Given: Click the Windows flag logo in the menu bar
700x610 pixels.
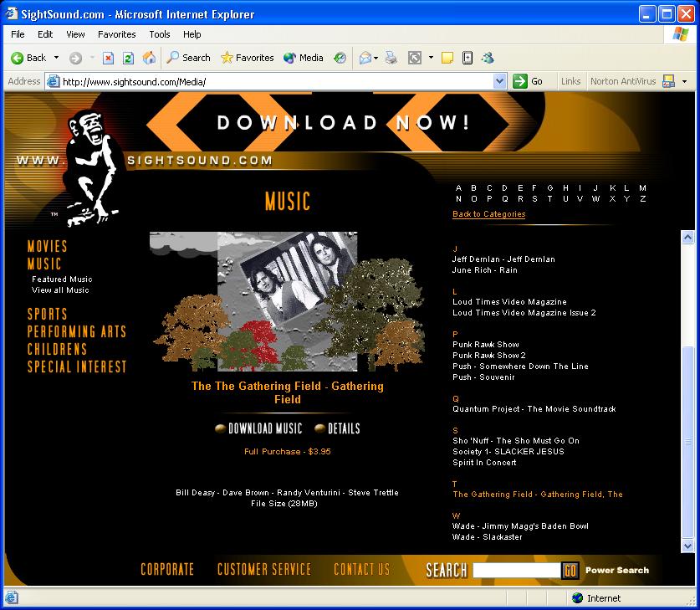Looking at the screenshot, I should coord(681,34).
